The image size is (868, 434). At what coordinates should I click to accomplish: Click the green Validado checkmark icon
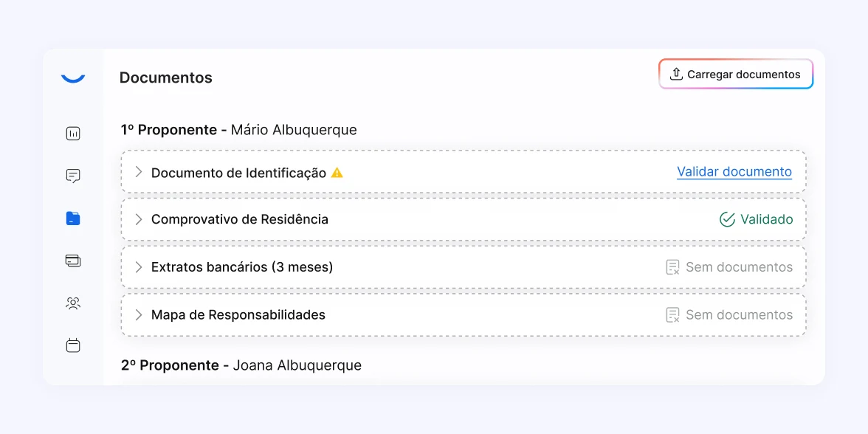(x=727, y=219)
